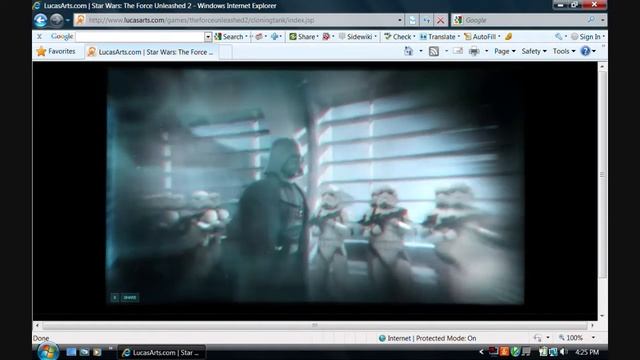Click the Done status text

pos(41,338)
